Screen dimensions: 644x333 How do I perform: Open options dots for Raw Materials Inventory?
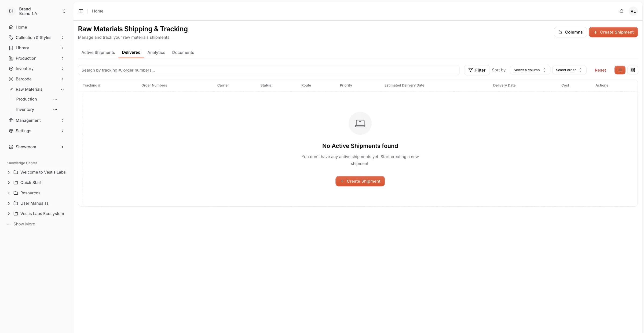[x=55, y=110]
